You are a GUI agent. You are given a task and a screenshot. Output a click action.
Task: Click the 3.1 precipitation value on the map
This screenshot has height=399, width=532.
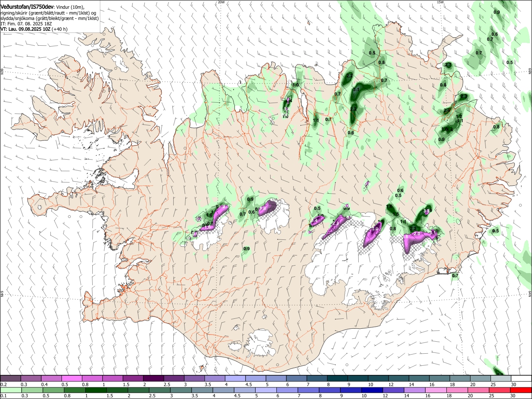(x=356, y=89)
